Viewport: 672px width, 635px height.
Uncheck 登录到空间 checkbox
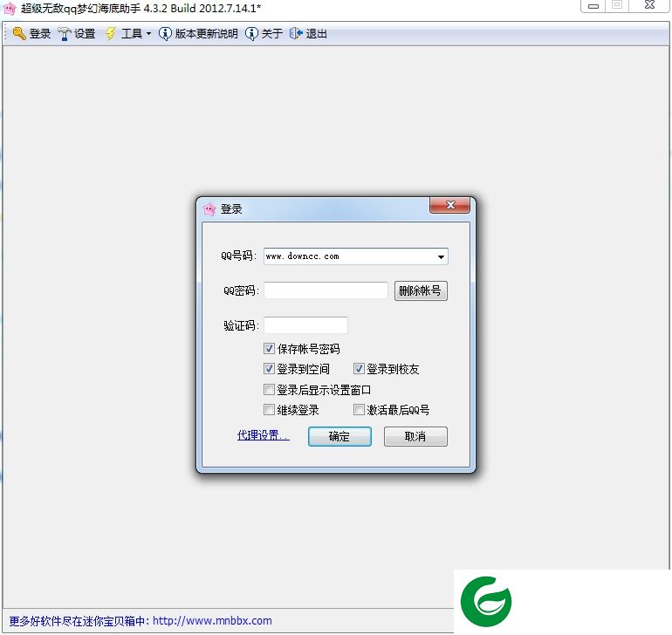[x=269, y=368]
